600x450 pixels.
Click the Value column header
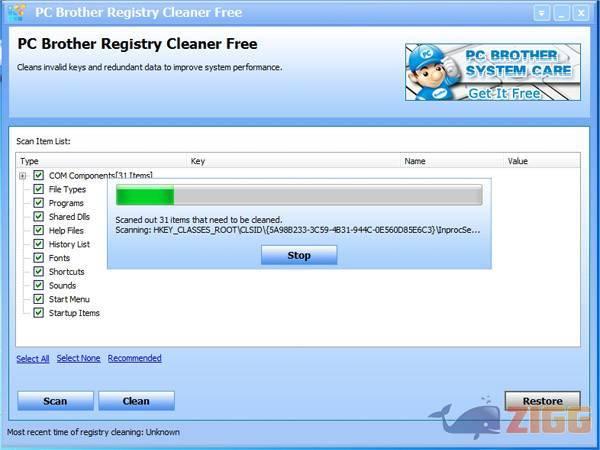[x=542, y=161]
